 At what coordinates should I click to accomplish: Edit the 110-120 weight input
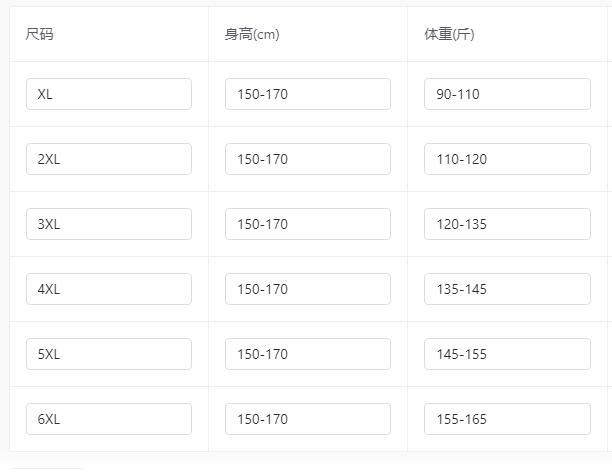(507, 159)
